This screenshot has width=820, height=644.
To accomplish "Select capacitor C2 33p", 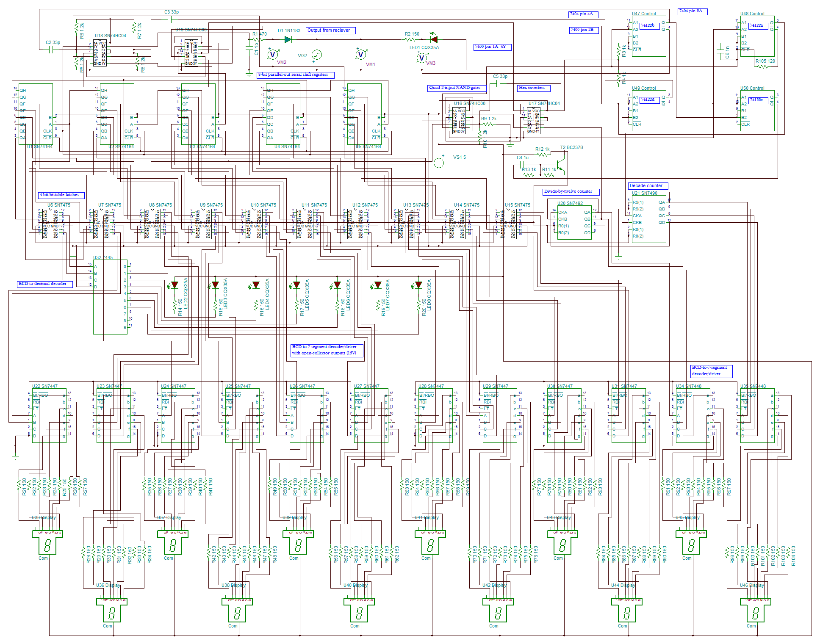I will coord(51,50).
